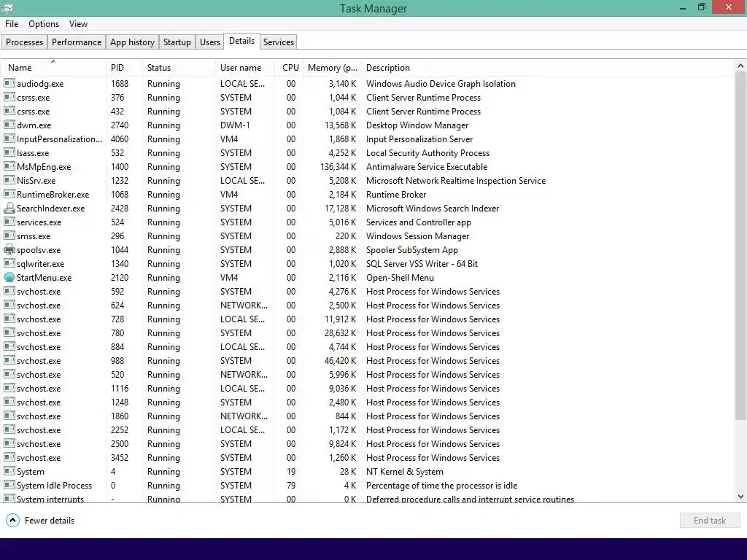Click the End task button

click(x=710, y=520)
